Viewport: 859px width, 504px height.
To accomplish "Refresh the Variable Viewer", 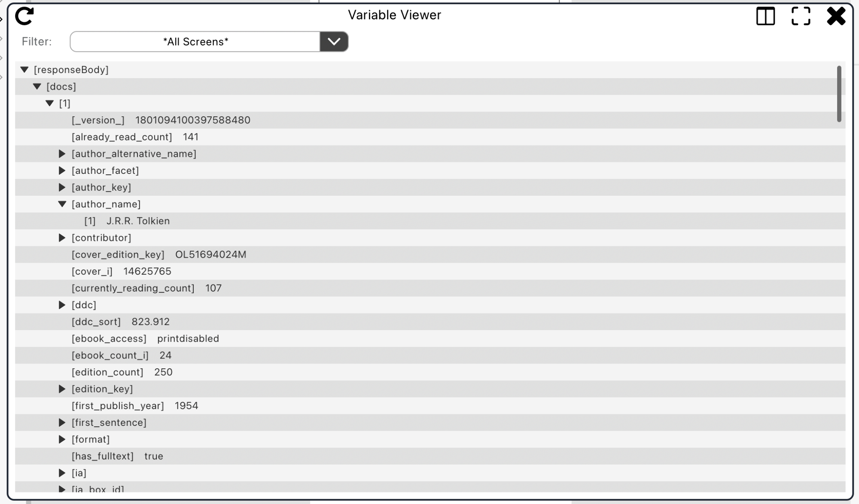I will [x=24, y=16].
